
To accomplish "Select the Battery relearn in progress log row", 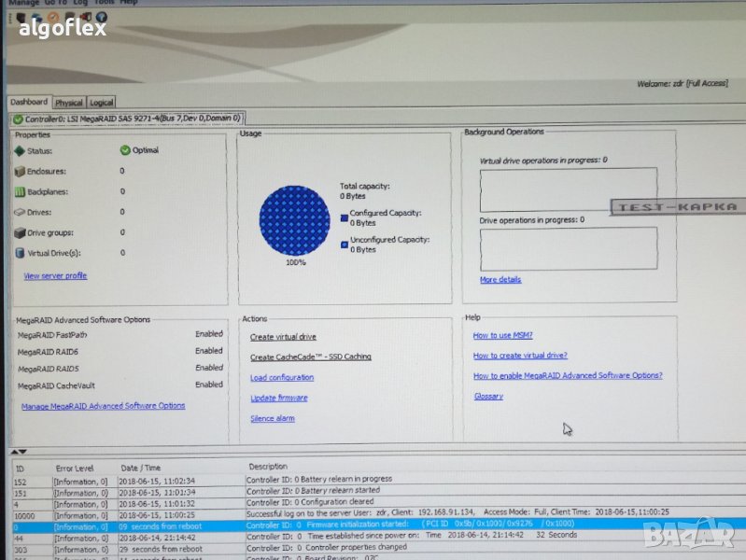I will click(318, 479).
